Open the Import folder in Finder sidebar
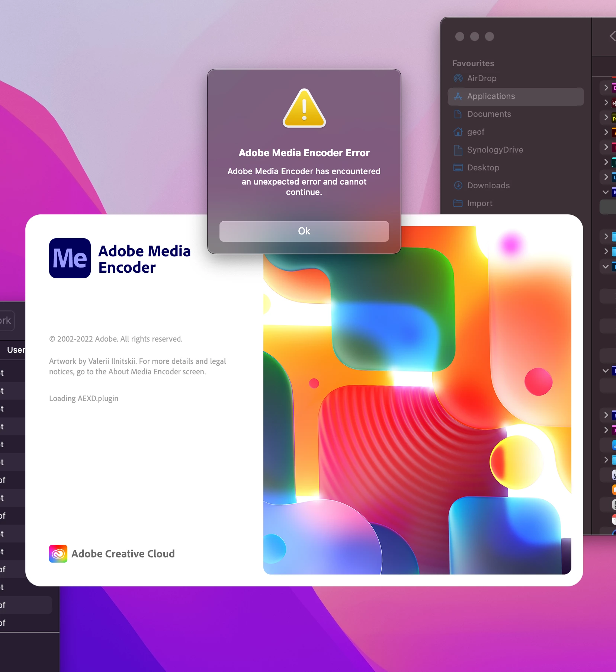 516,204
